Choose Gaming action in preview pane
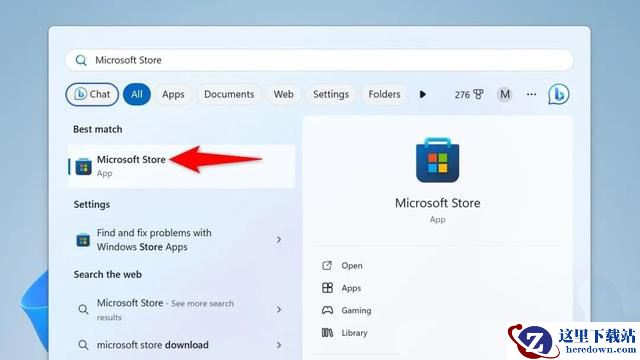The height and width of the screenshot is (360, 640). (356, 311)
